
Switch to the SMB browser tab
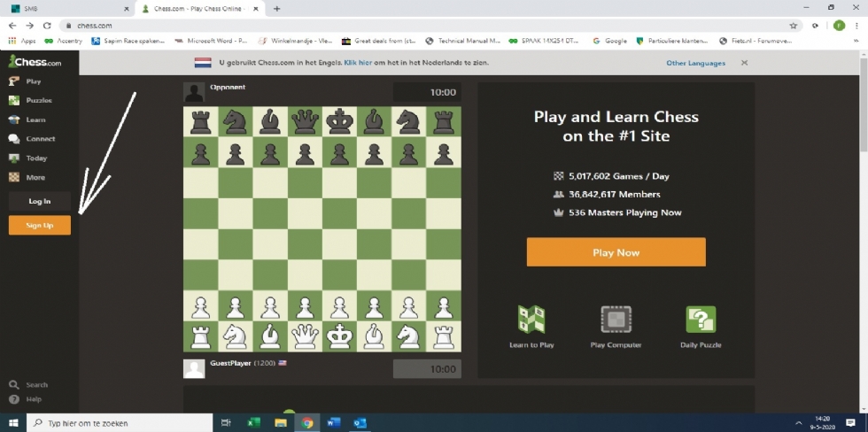[67, 9]
